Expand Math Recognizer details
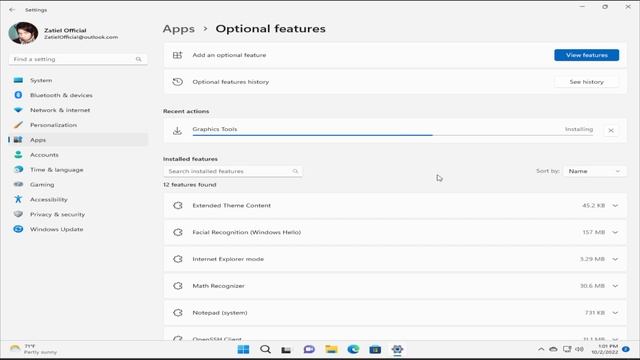This screenshot has width=640, height=360. pos(615,286)
